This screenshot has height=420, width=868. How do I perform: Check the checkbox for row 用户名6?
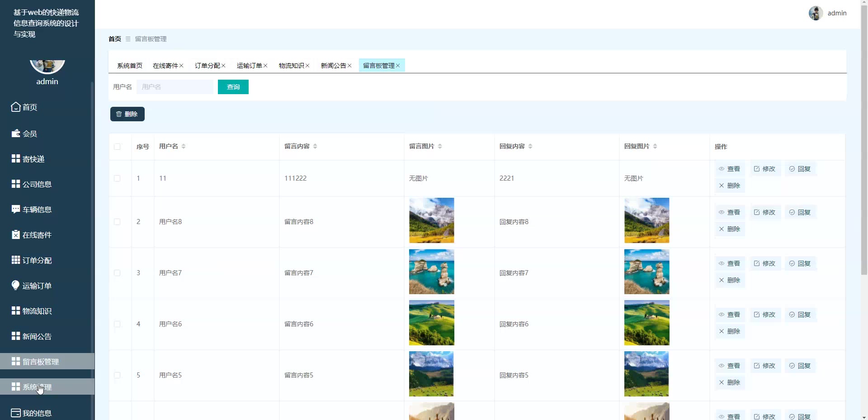click(117, 324)
